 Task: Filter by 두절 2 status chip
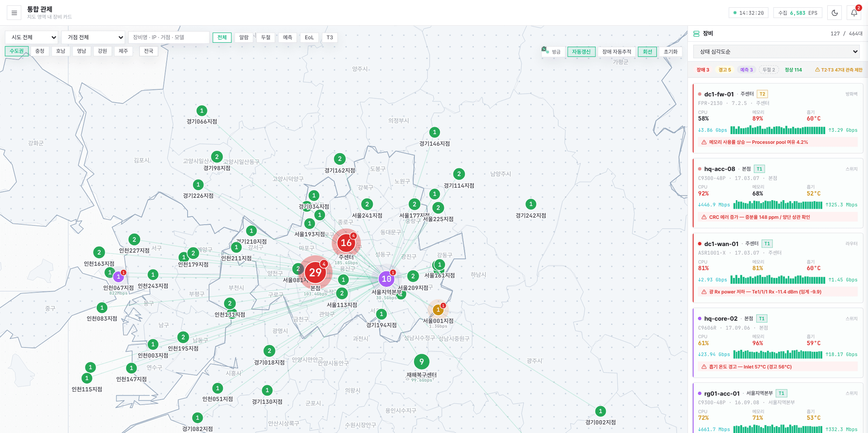[x=769, y=70]
